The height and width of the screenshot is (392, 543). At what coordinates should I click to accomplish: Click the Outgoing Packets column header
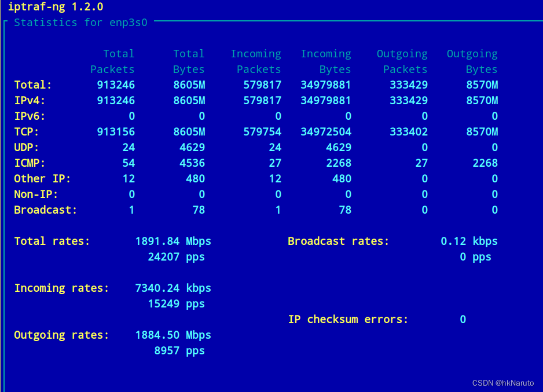pos(402,61)
